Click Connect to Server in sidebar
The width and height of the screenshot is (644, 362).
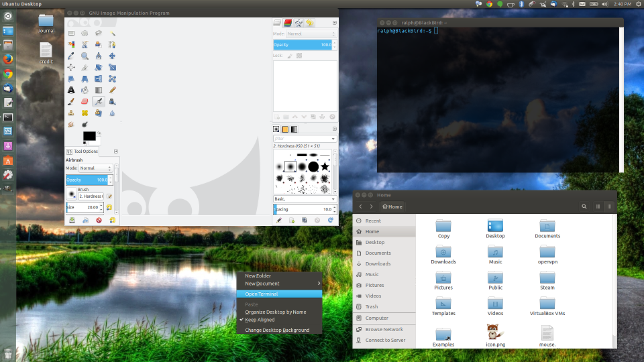point(384,341)
